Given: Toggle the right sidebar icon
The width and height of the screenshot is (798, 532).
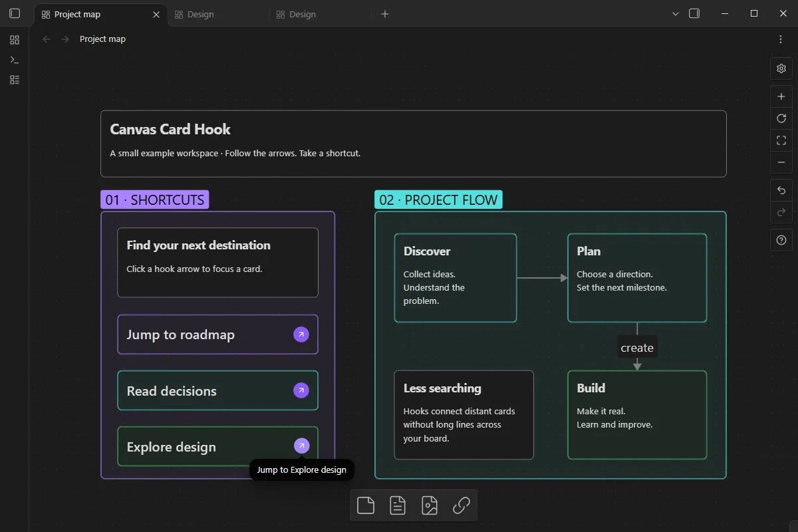Looking at the screenshot, I should (x=694, y=13).
